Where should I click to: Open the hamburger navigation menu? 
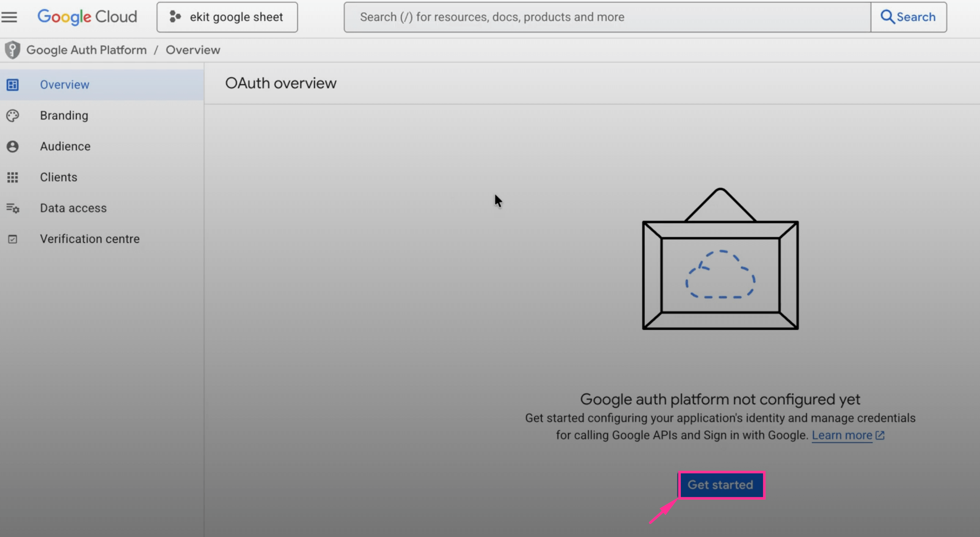coord(9,17)
